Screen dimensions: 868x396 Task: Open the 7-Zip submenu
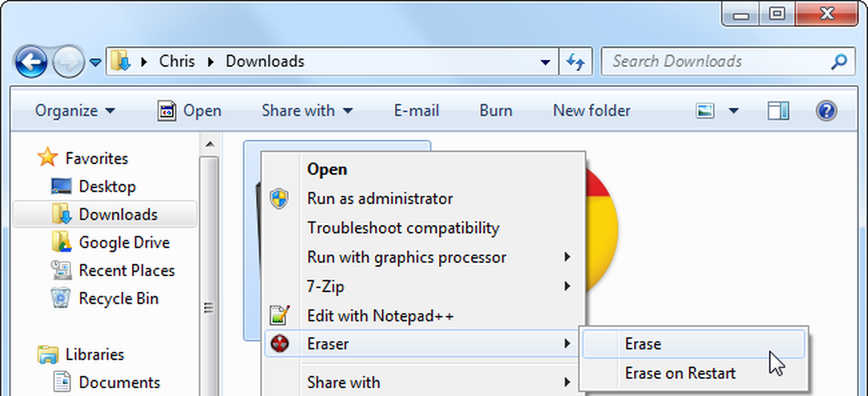tap(424, 287)
